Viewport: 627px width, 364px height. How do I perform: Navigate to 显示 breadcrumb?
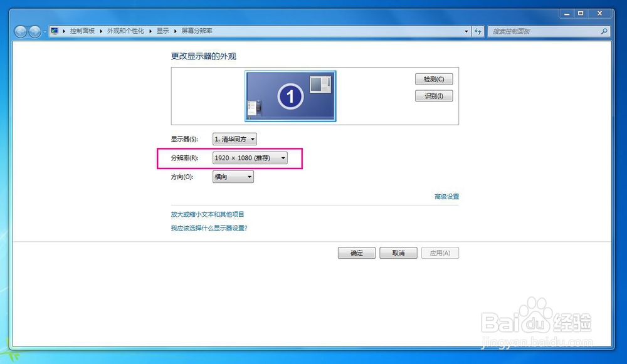click(163, 31)
